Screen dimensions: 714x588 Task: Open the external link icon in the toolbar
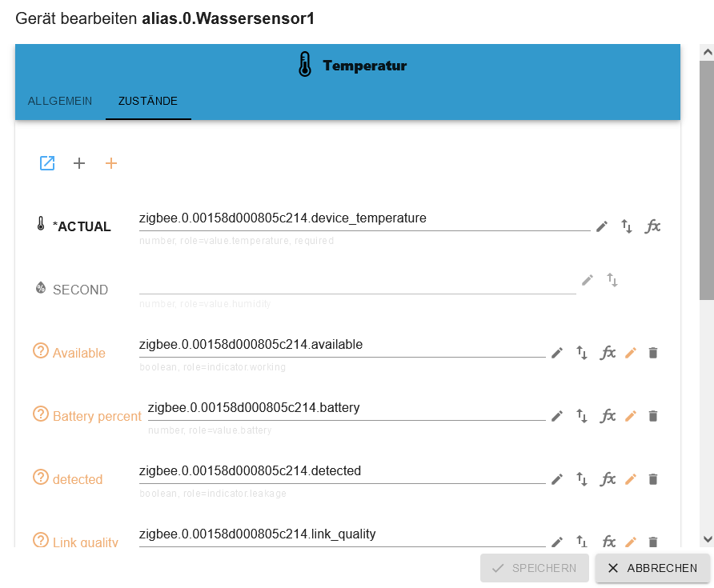[47, 163]
